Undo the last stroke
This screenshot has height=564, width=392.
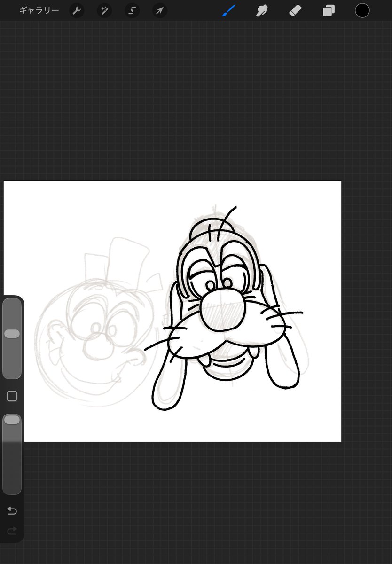click(x=12, y=511)
